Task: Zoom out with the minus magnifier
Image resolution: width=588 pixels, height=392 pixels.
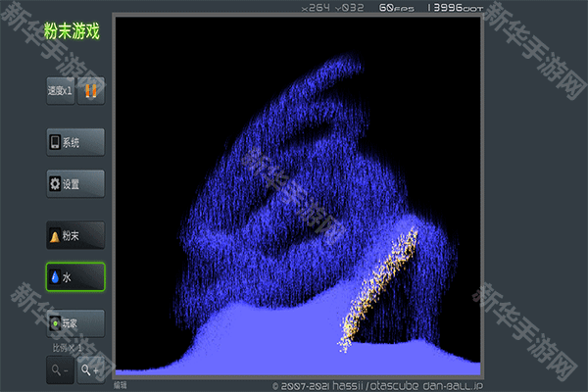Action: (x=58, y=369)
